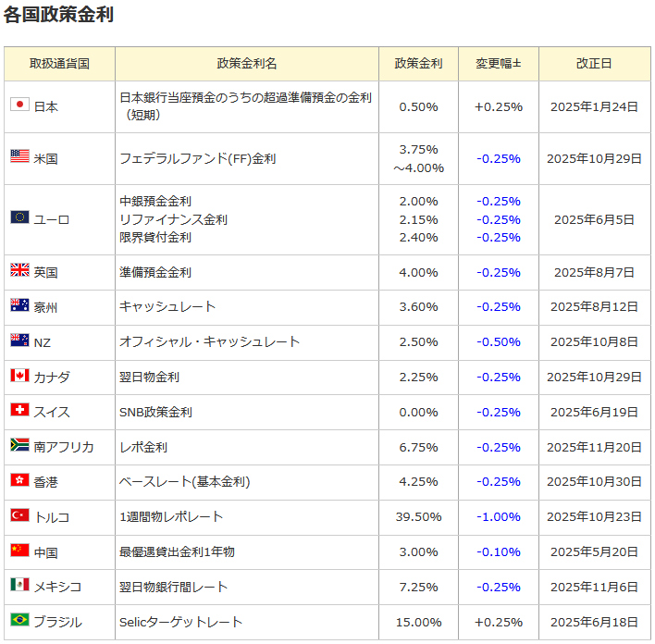The width and height of the screenshot is (655, 644).
Task: Click the 改正日 column header
Action: tap(594, 64)
